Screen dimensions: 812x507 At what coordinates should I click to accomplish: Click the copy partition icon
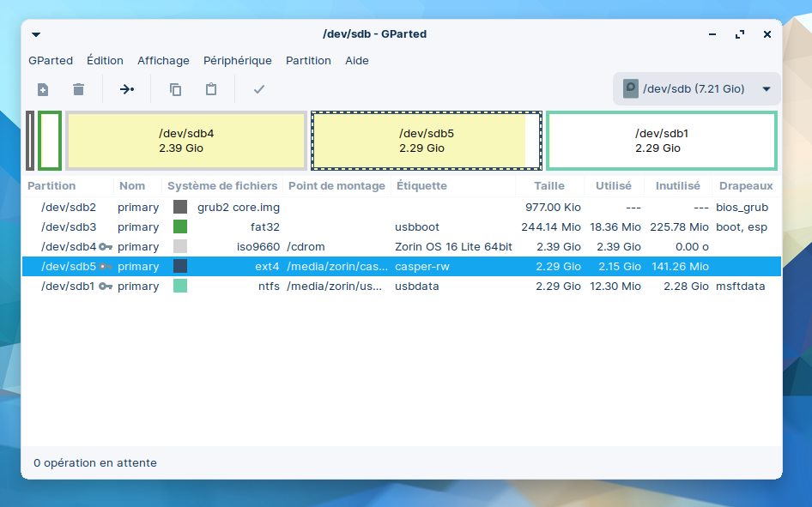coord(176,89)
